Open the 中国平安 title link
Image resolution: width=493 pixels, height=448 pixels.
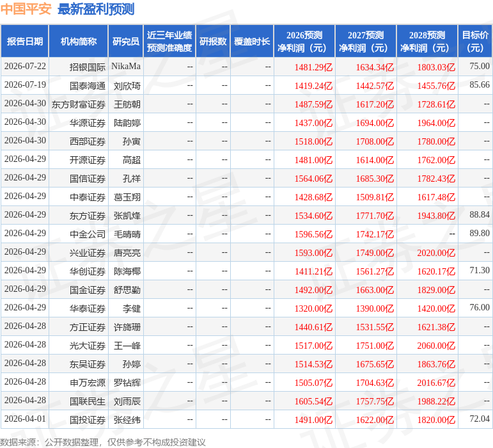point(26,9)
